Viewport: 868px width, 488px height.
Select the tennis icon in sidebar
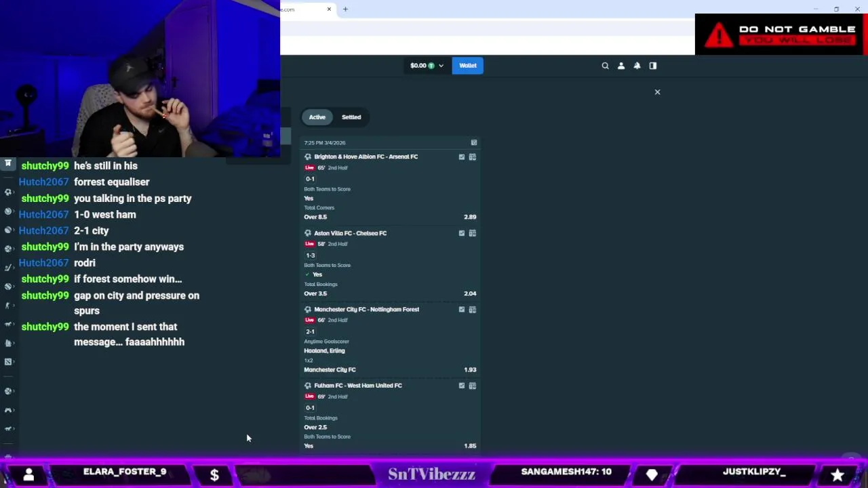tap(8, 211)
